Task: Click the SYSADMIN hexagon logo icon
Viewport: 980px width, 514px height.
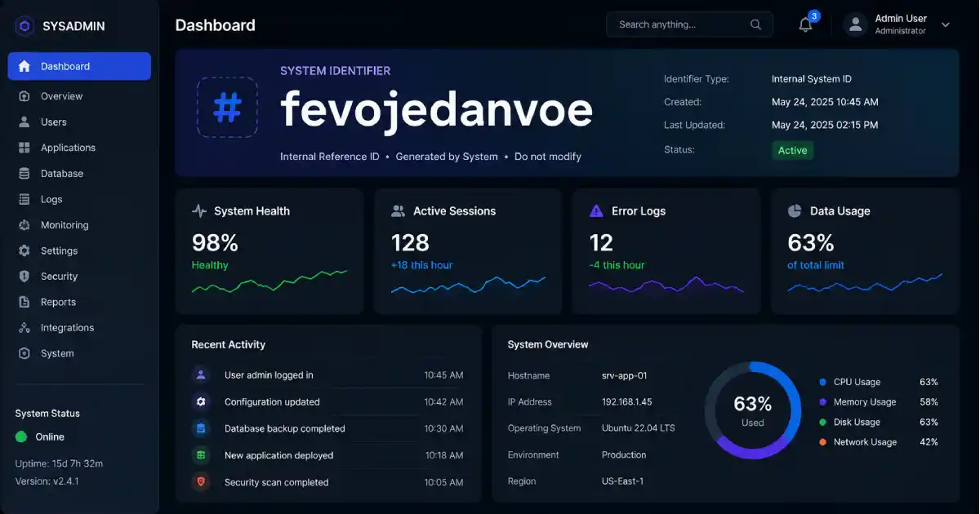Action: (x=24, y=26)
